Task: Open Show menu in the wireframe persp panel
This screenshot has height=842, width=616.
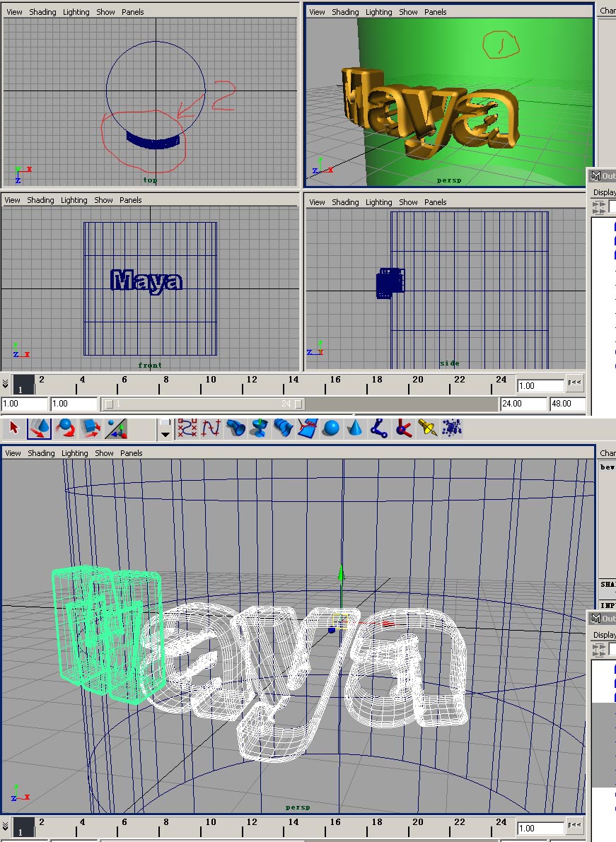Action: click(104, 453)
